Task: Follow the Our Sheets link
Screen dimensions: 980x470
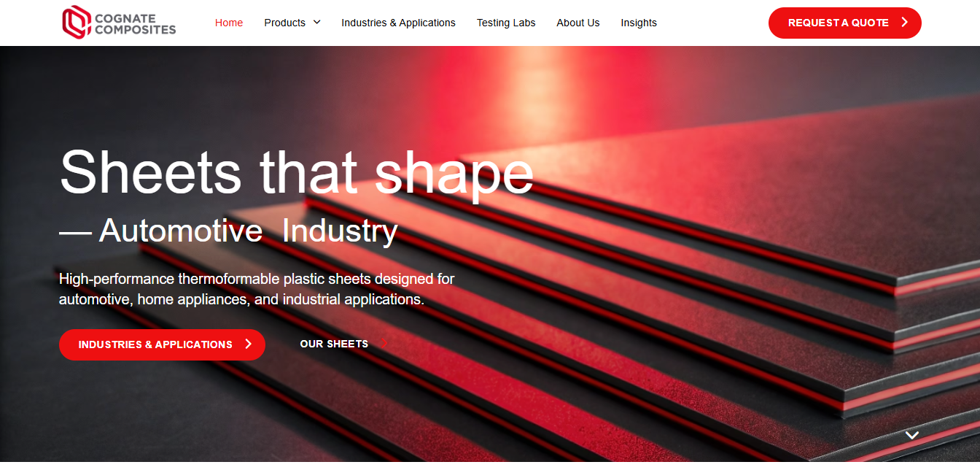Action: point(334,344)
